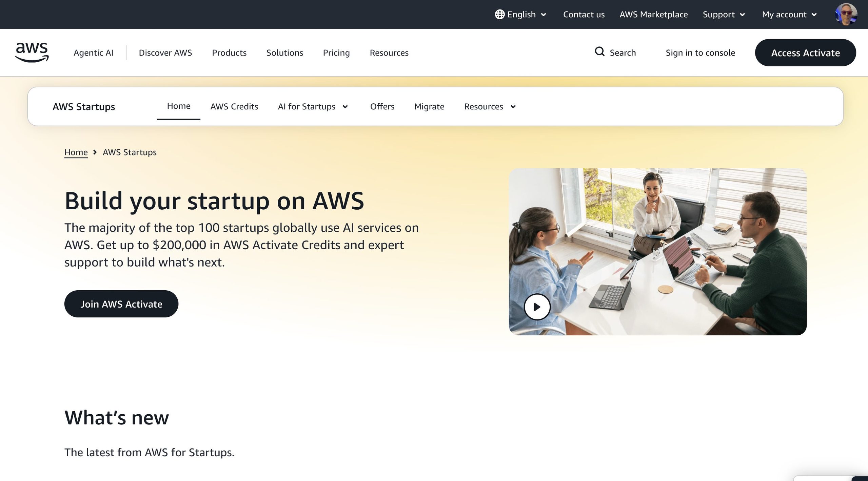Screen dimensions: 868x481
Task: Open the Products menu
Action: coord(229,53)
